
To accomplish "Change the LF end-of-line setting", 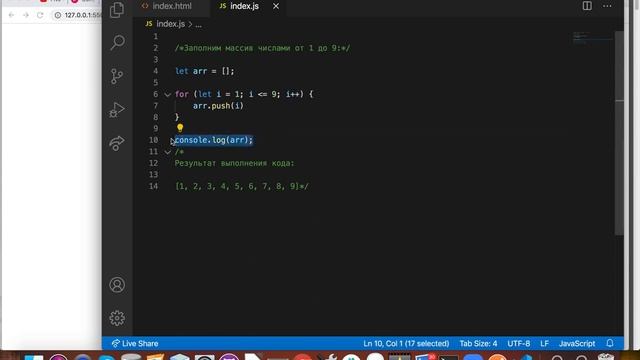I will [544, 344].
